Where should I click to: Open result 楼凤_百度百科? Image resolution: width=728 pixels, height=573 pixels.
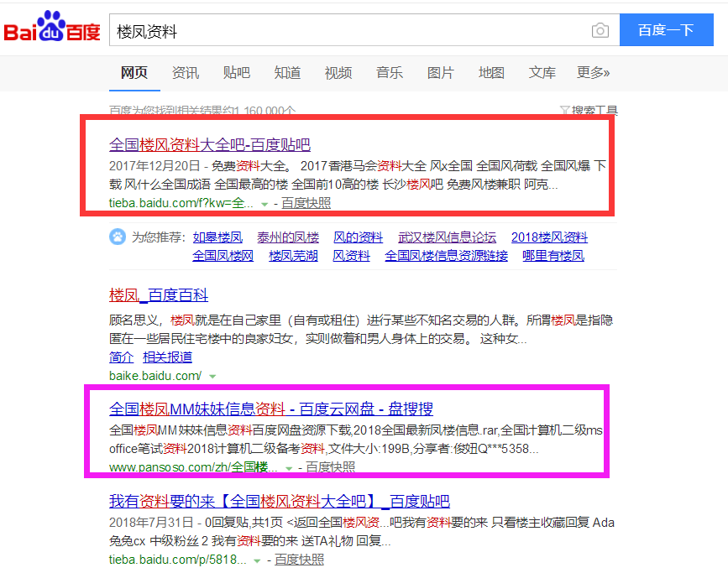[159, 295]
